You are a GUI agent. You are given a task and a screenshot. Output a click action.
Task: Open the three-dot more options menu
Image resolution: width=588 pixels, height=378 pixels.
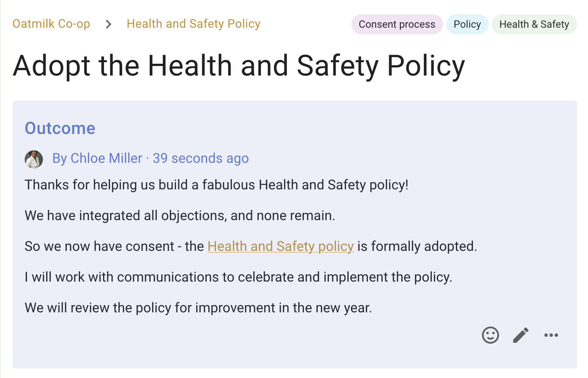point(551,335)
